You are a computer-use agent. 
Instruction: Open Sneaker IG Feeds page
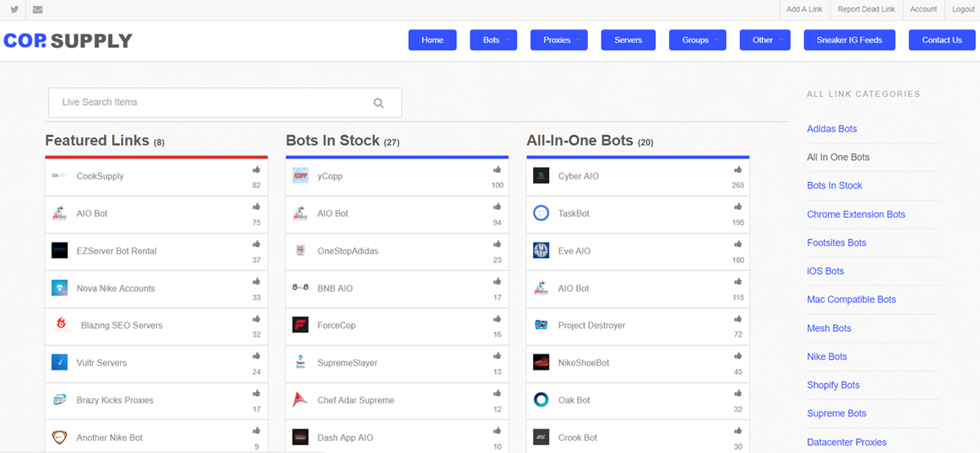tap(849, 40)
